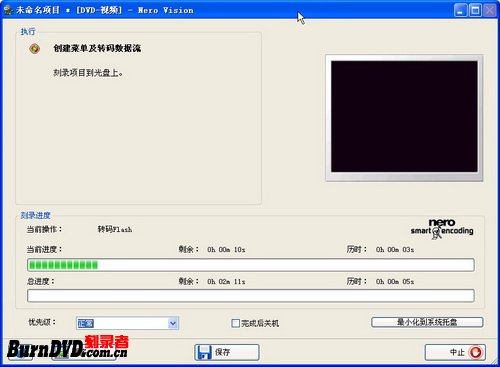500x367 pixels.
Task: Open the 优先级 priority dropdown arrow
Action: (x=173, y=323)
